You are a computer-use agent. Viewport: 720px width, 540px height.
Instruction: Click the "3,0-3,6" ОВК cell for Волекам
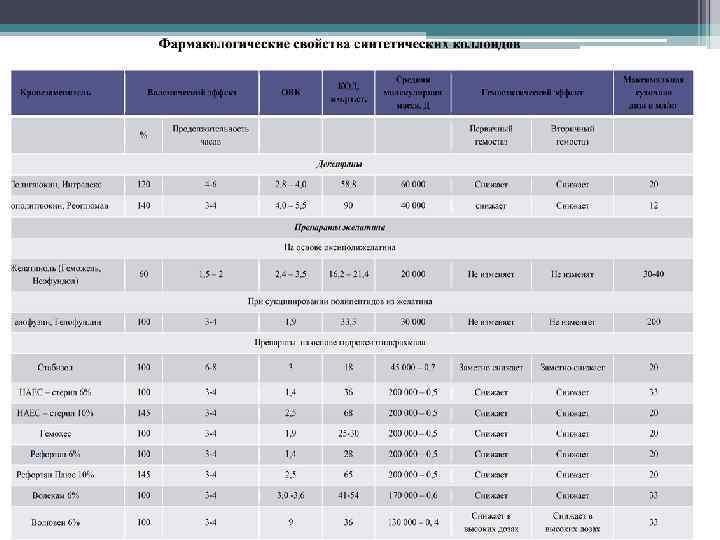291,495
